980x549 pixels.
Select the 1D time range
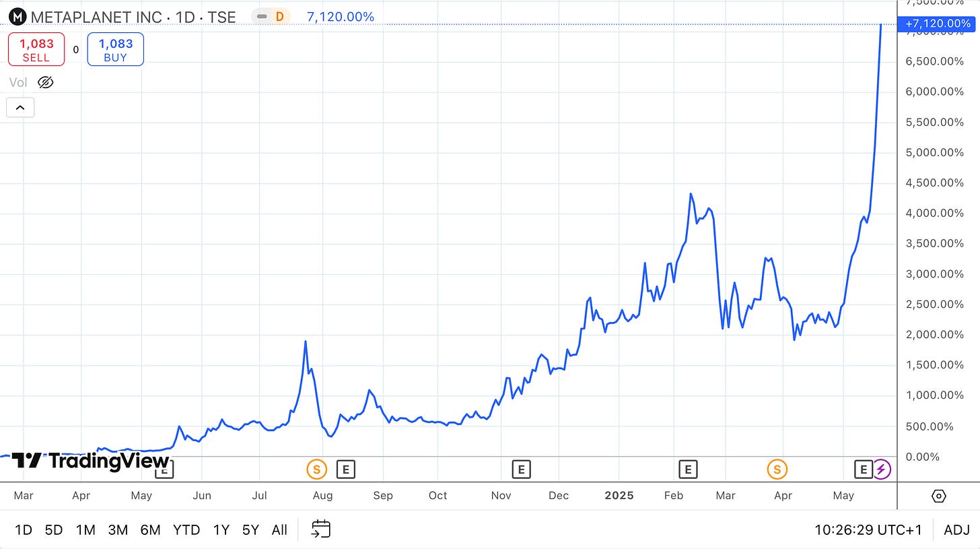tap(24, 530)
